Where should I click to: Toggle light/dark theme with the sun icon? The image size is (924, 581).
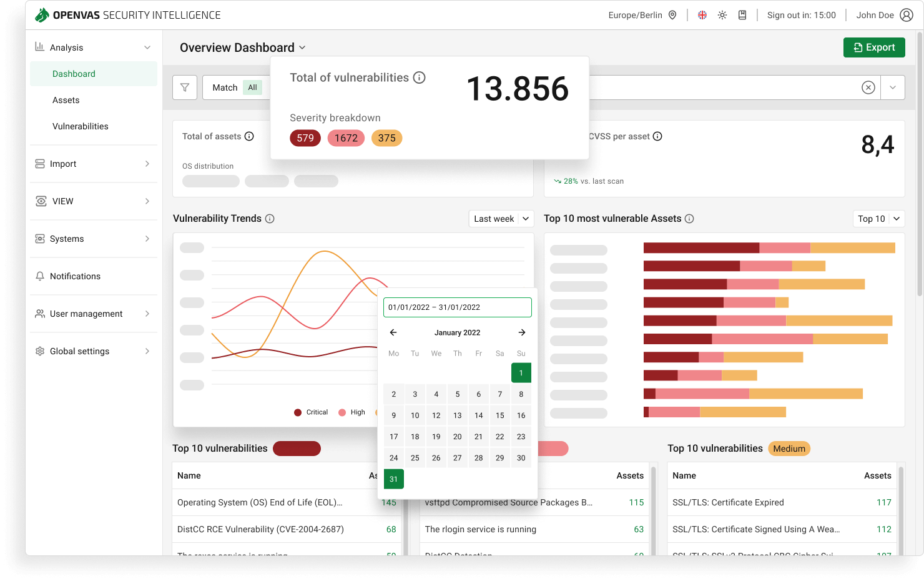[722, 14]
